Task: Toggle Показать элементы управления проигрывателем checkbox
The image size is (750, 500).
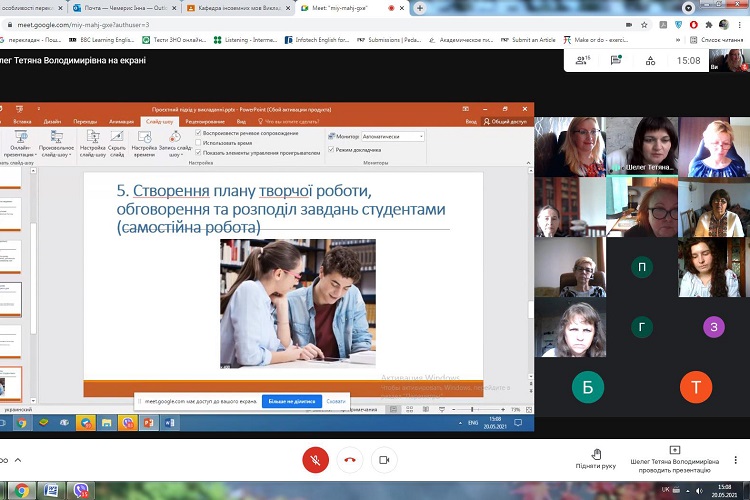Action: point(199,153)
